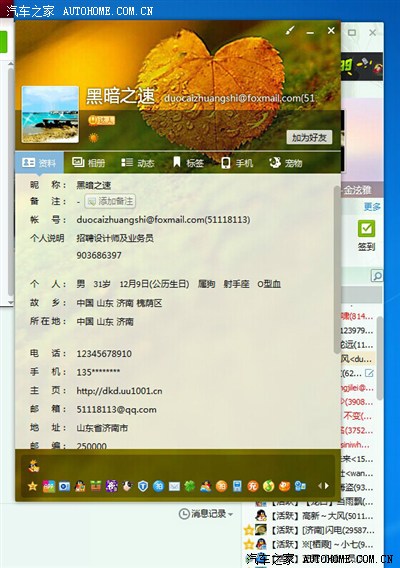Open the orange round Paipai icon
Viewport: 400px width, 568px height.
coord(221,486)
